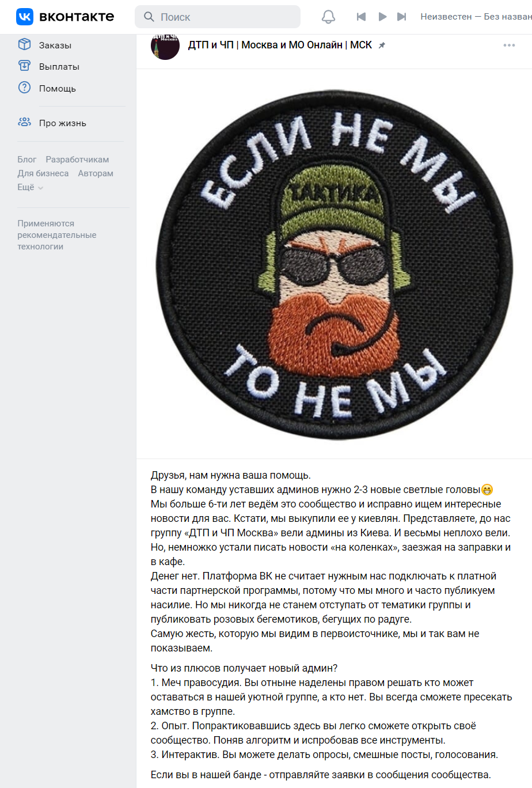Open the notifications bell
This screenshot has width=532, height=788.
pyautogui.click(x=328, y=17)
